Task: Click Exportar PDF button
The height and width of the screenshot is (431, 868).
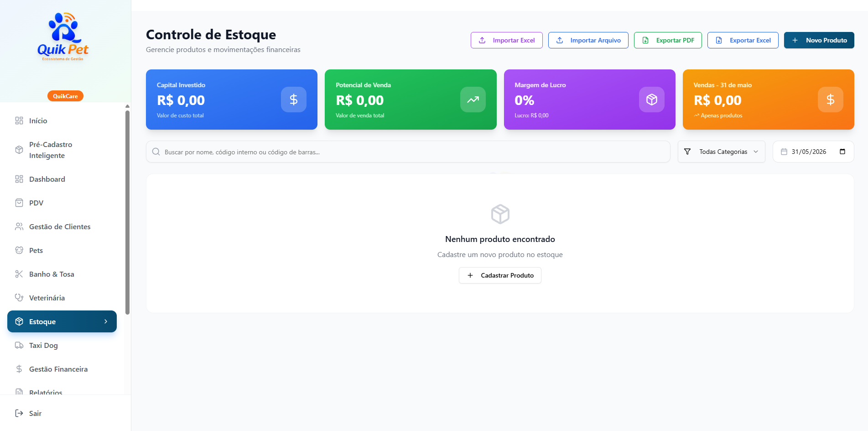Action: click(668, 40)
